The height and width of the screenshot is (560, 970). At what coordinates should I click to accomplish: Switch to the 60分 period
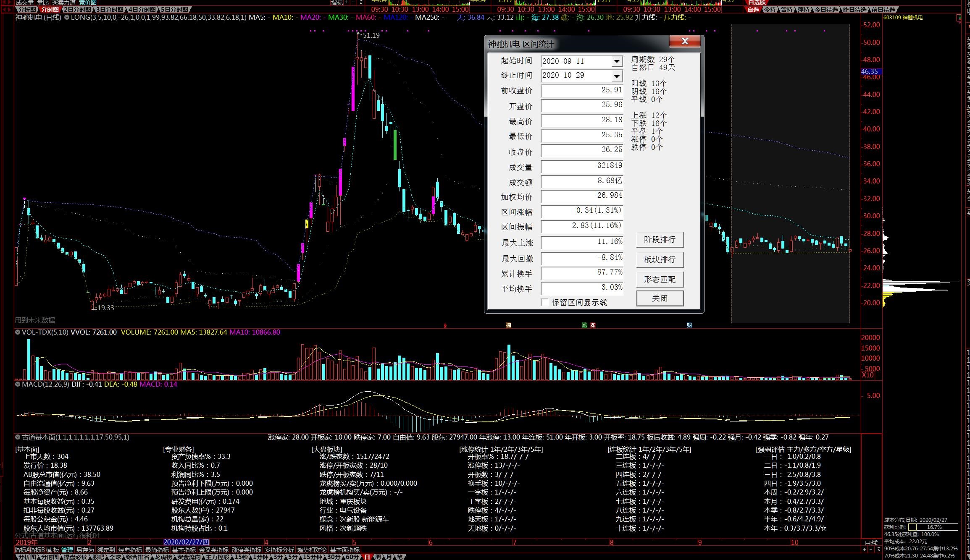[x=352, y=557]
